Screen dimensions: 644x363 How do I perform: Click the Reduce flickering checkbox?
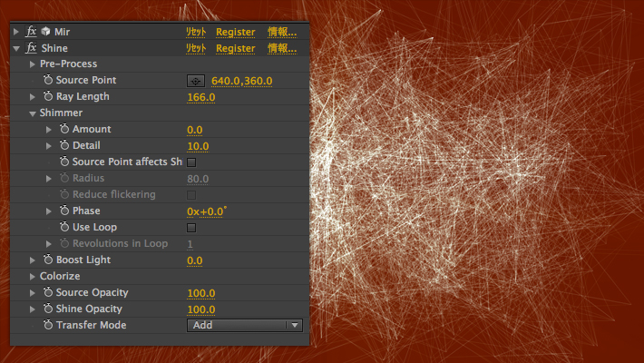[191, 195]
